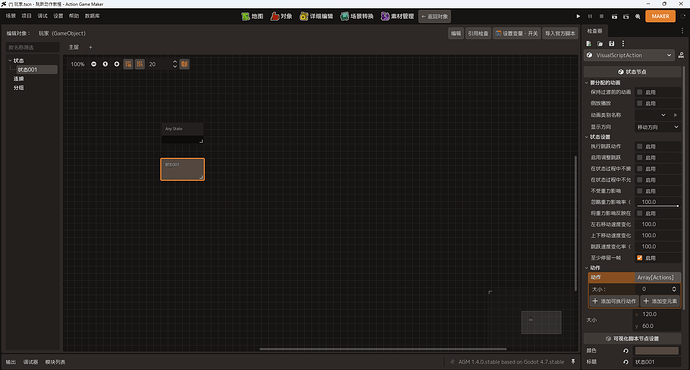Preview animation with play arrow

tap(675, 115)
